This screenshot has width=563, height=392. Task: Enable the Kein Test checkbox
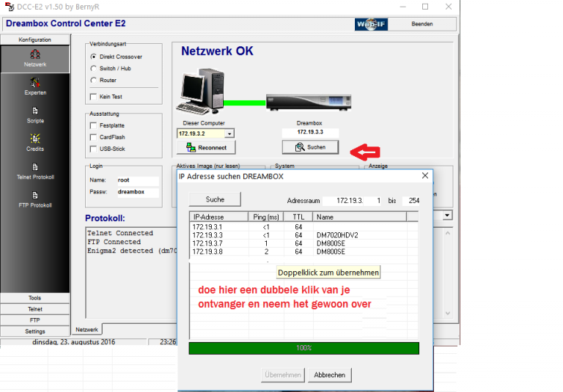(x=93, y=97)
